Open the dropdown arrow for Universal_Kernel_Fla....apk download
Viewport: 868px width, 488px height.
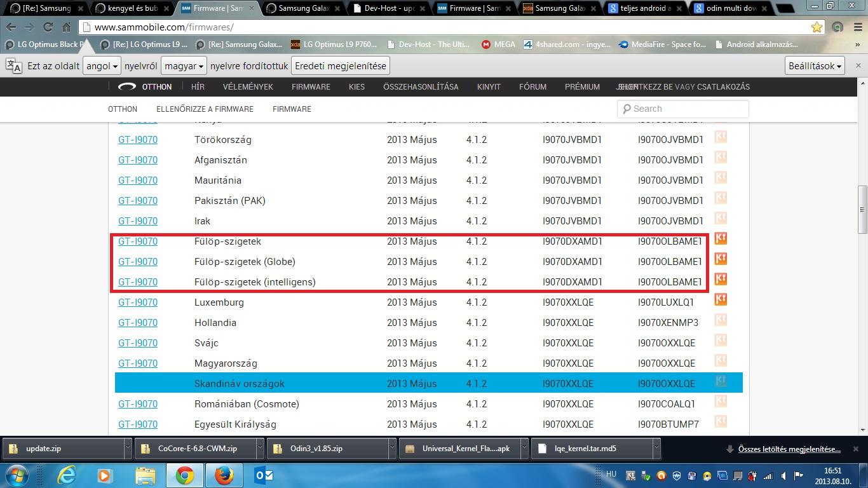click(x=524, y=449)
